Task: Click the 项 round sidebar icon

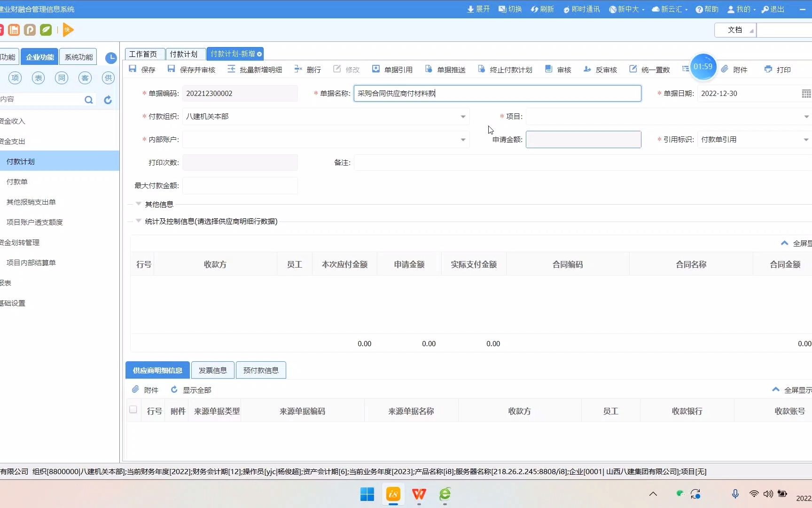Action: coord(15,78)
